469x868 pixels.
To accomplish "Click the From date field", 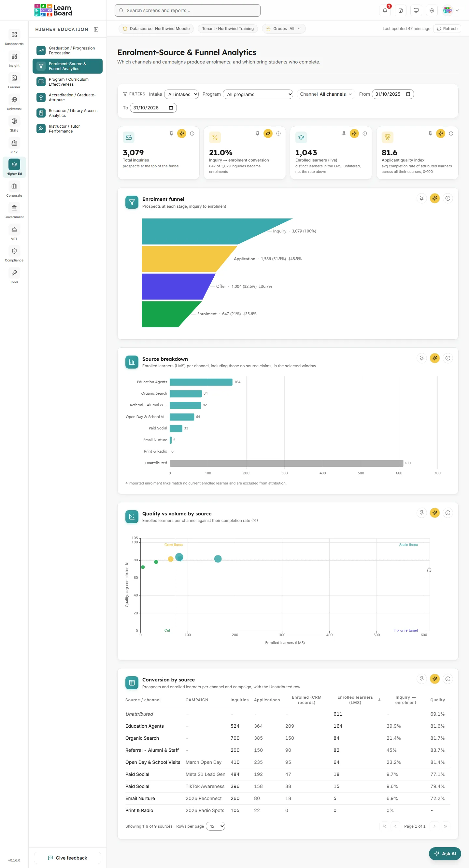I will pos(392,94).
